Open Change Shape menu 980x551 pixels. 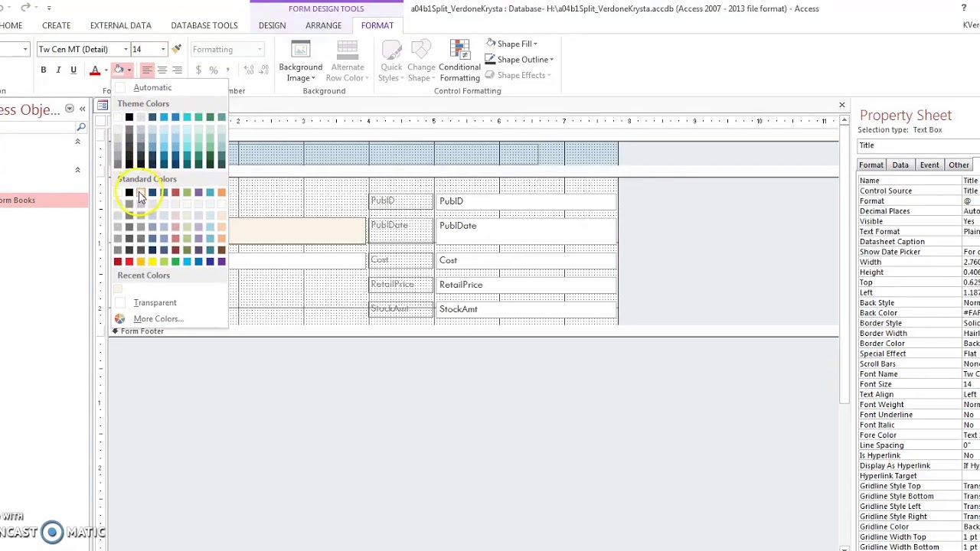click(421, 61)
